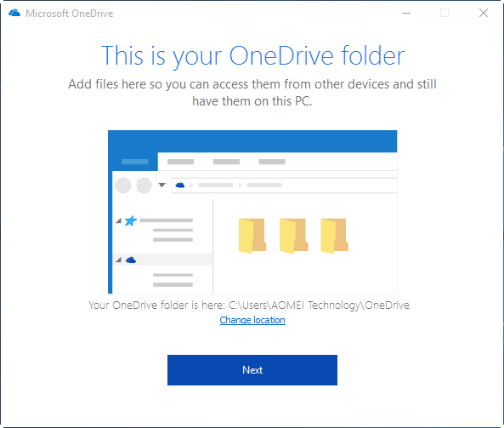
Task: Click the OneDrive cloud icon in title bar
Action: [x=14, y=14]
